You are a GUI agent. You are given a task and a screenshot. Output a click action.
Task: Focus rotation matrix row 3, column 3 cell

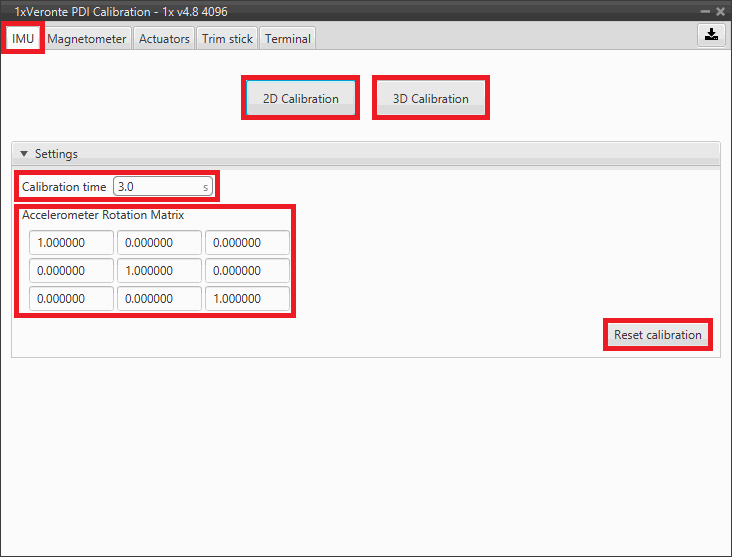click(x=247, y=299)
